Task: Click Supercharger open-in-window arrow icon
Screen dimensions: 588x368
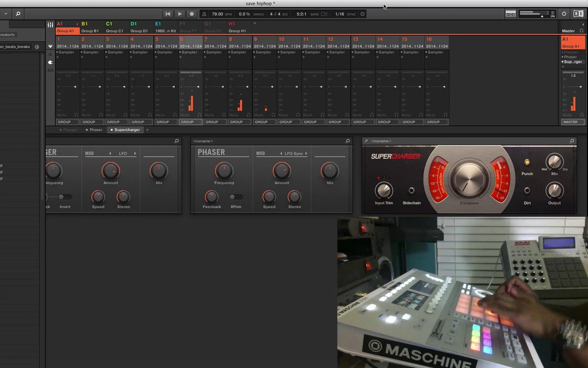Action: click(x=366, y=141)
